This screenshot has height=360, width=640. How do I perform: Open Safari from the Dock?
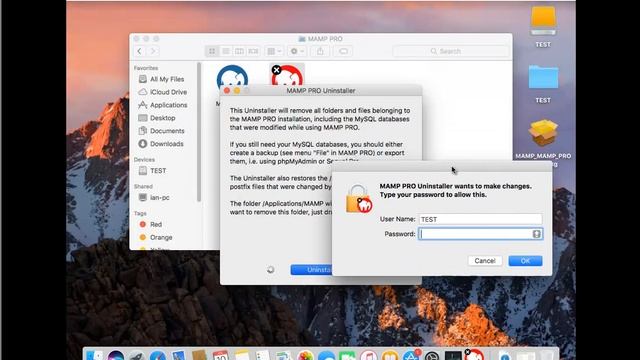point(158,356)
